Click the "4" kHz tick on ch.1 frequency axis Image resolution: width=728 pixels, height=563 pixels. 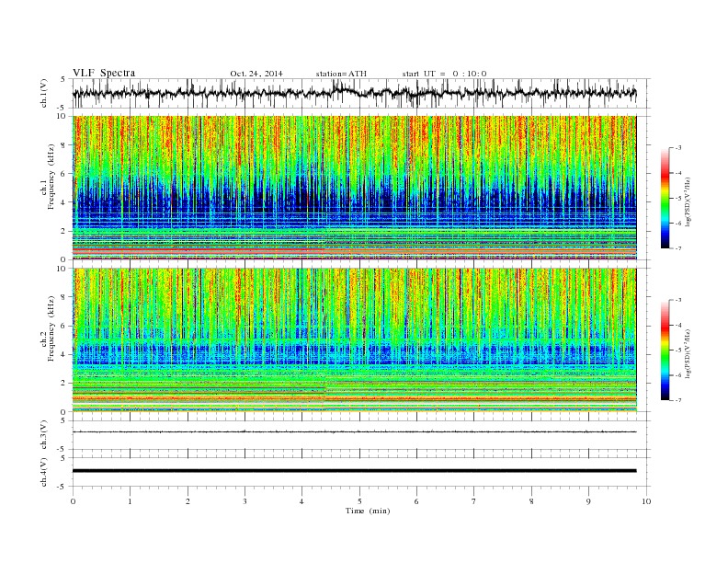(64, 202)
